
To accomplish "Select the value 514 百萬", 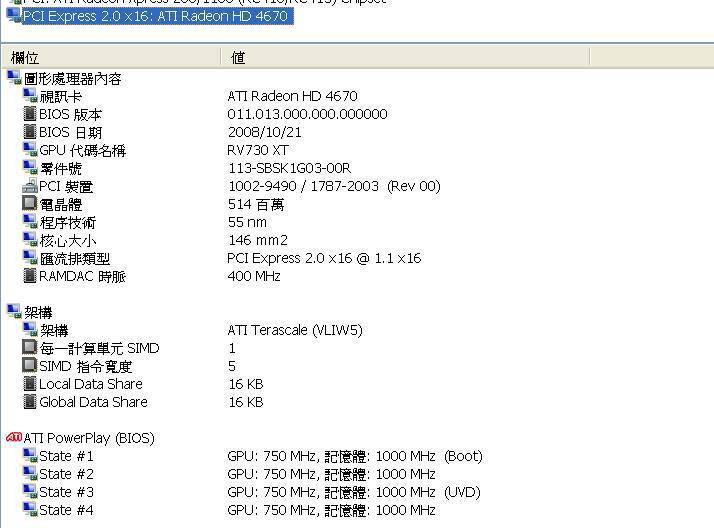I will click(256, 204).
